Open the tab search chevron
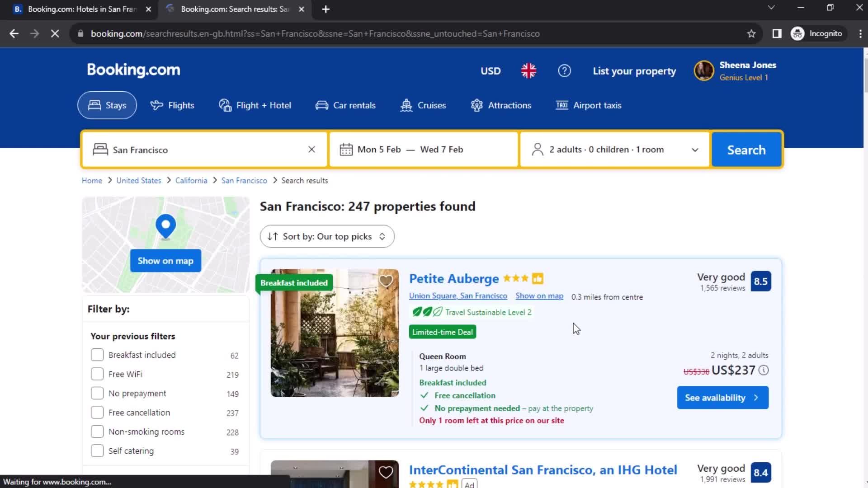Viewport: 868px width, 488px height. (x=771, y=8)
